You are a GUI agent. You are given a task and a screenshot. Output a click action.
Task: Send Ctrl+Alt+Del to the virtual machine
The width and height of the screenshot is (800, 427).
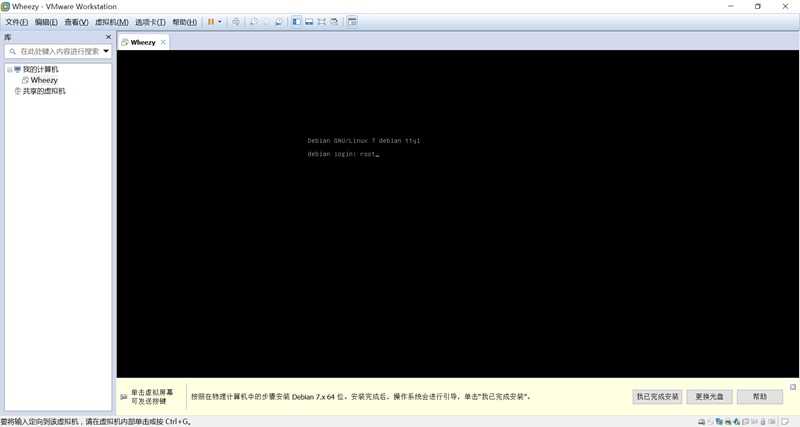pyautogui.click(x=236, y=22)
